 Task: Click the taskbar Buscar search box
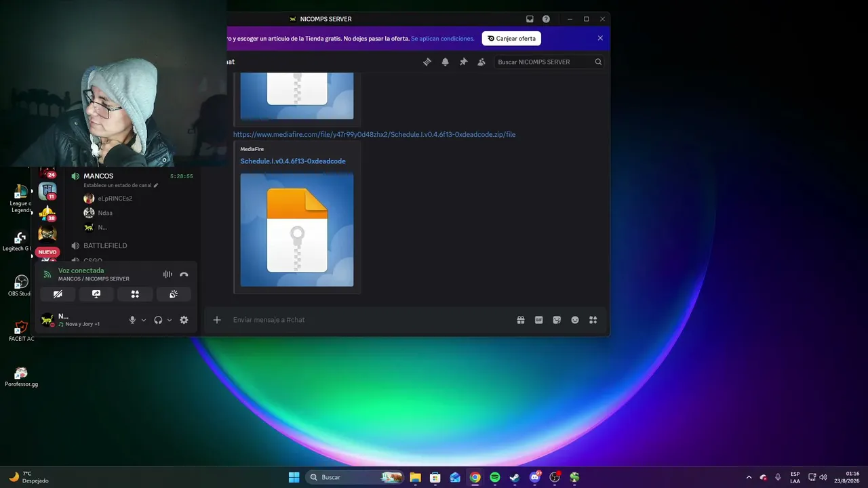[x=355, y=477]
